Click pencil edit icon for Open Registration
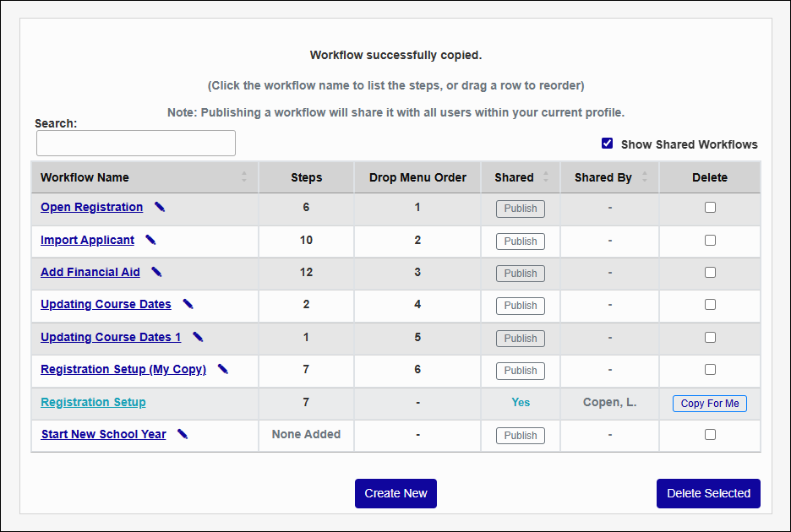Screen dimensions: 791x532 point(160,207)
